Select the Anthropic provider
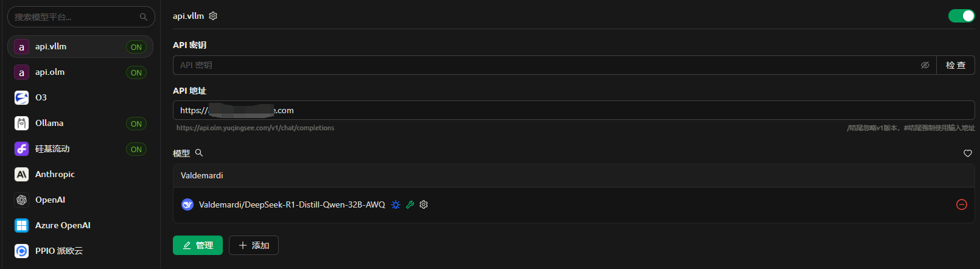Viewport: 980px width, 269px height. click(55, 174)
